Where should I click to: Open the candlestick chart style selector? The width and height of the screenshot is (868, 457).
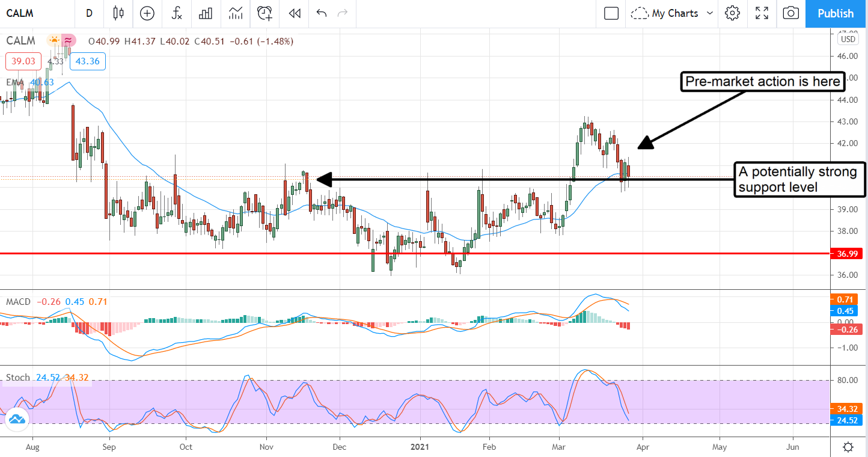118,13
